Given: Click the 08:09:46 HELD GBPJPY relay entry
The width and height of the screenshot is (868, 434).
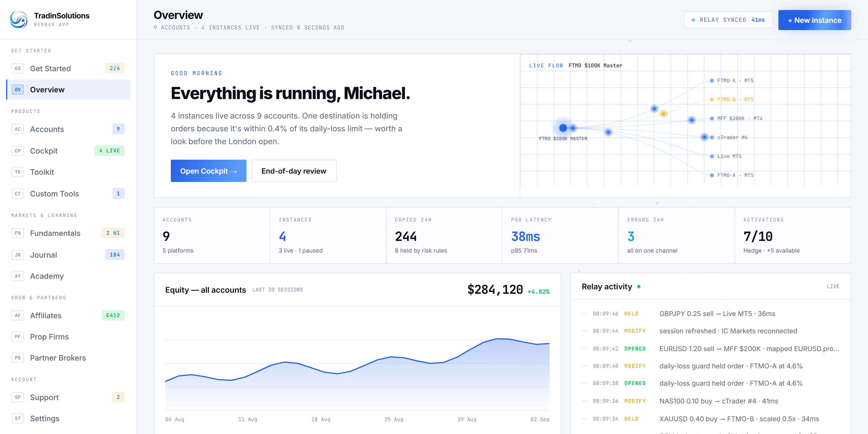Looking at the screenshot, I should (x=710, y=313).
